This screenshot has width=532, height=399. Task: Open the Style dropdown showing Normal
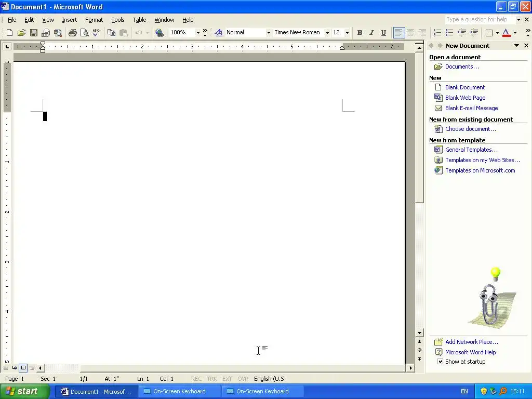[269, 33]
